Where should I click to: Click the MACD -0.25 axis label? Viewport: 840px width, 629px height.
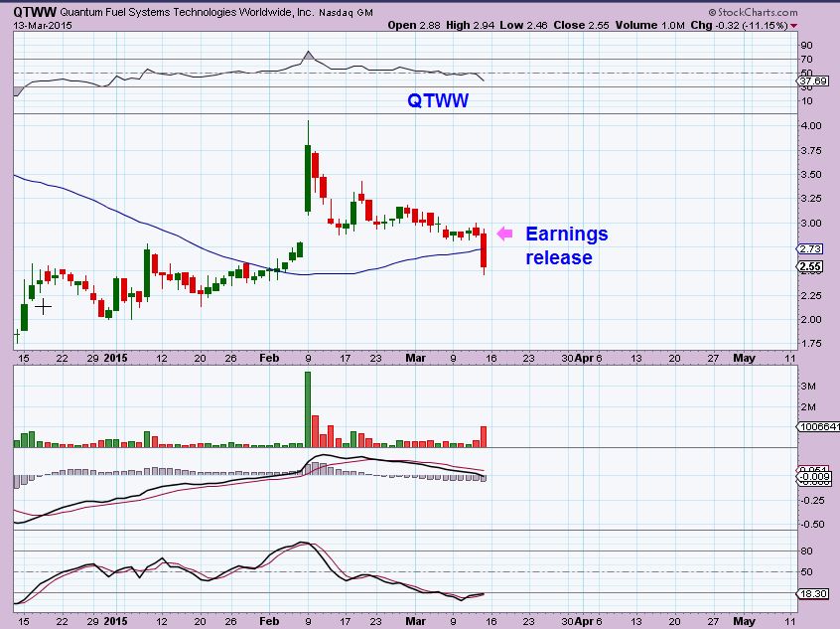812,500
